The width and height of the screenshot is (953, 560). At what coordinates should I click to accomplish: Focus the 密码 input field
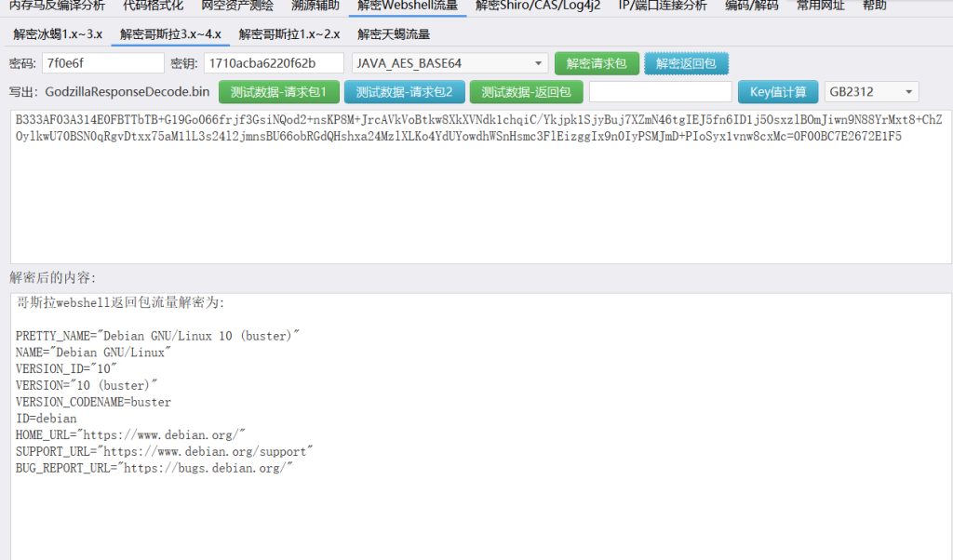102,63
